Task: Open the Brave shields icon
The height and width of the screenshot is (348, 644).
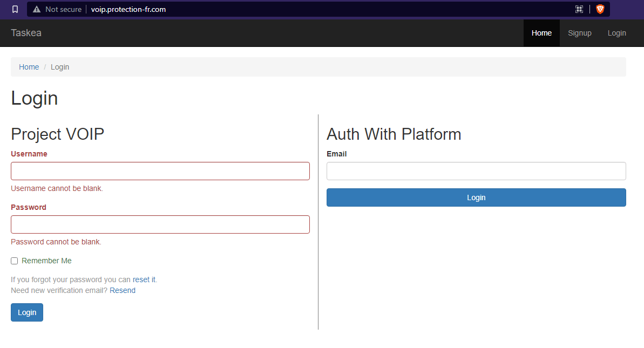Action: point(600,9)
